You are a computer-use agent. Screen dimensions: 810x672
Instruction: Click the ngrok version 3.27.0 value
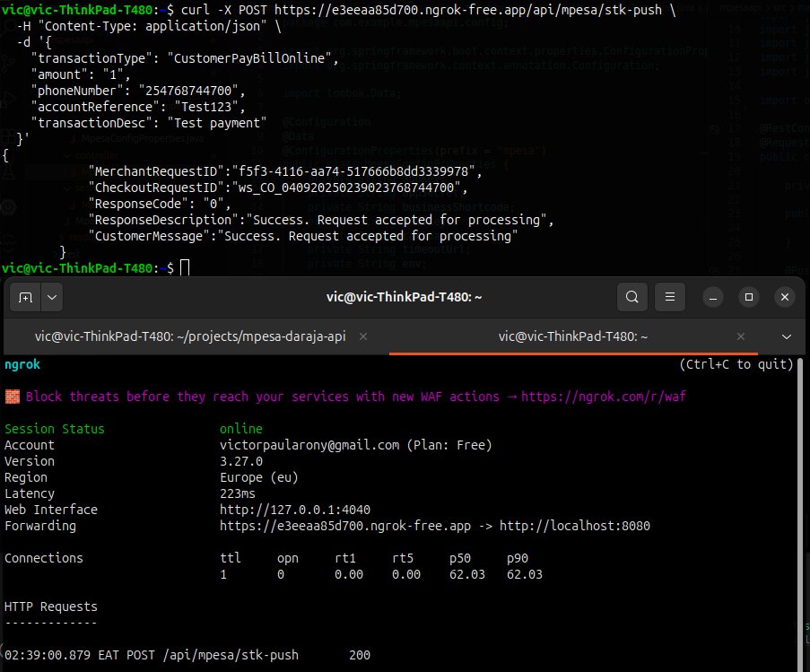pos(241,461)
